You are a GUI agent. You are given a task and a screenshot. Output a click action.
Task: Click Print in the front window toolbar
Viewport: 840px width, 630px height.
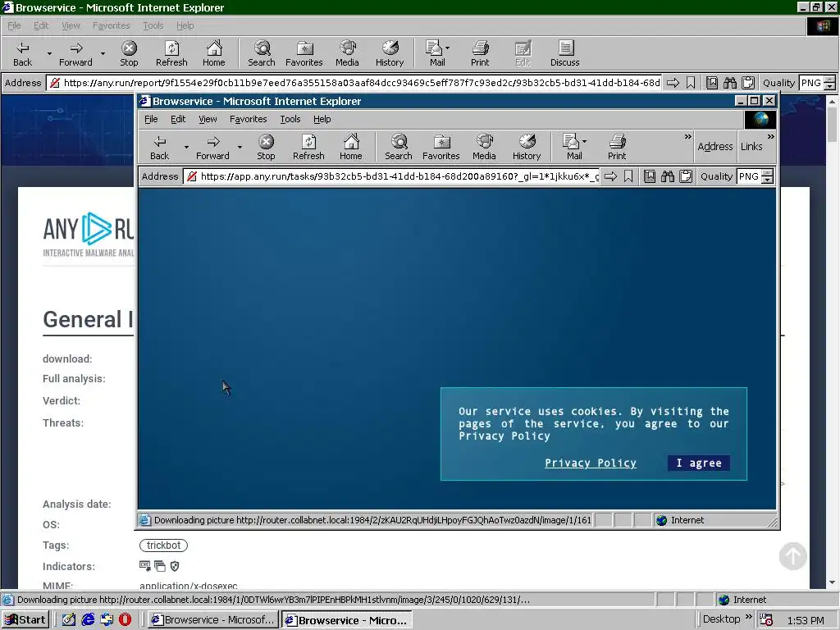click(x=617, y=148)
